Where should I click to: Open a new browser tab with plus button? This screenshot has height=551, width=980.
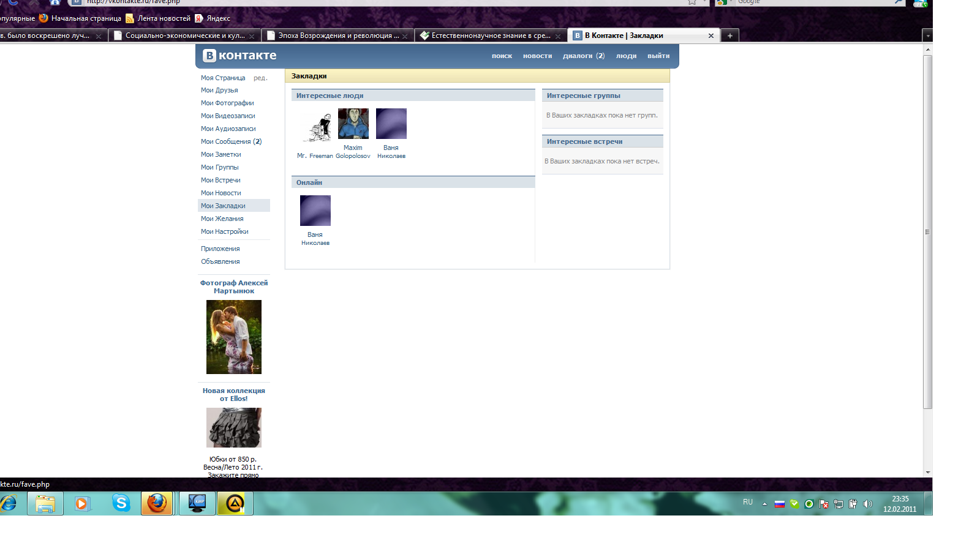pyautogui.click(x=730, y=36)
